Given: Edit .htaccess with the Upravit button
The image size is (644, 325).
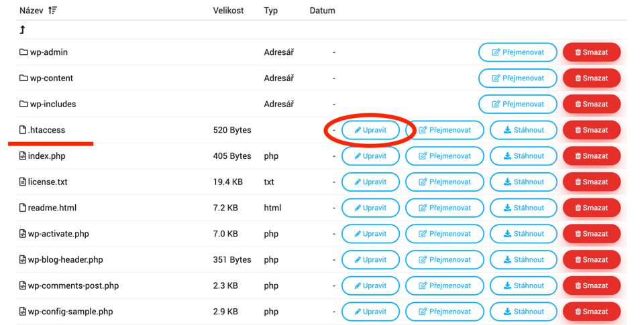Looking at the screenshot, I should tap(370, 130).
